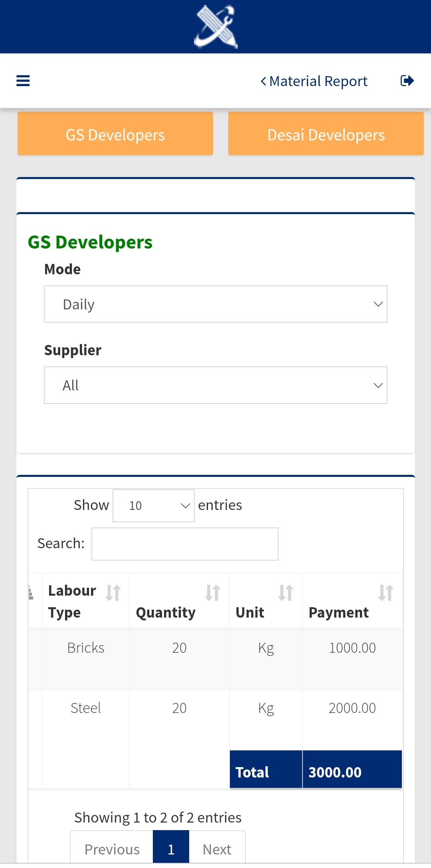The image size is (431, 868).
Task: Tap the 3000.00 total cell
Action: [352, 772]
